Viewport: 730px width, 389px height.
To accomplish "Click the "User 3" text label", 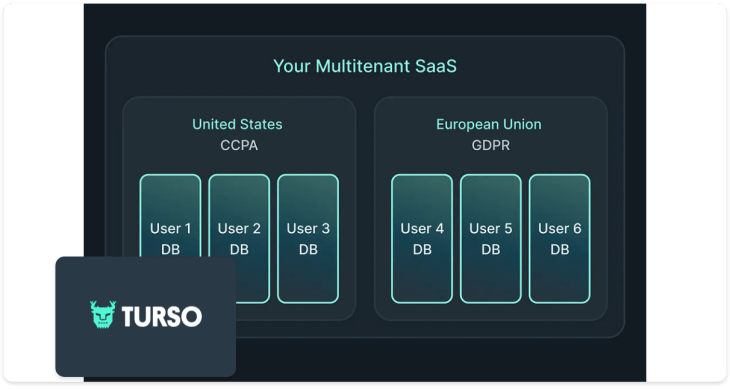I will (308, 228).
